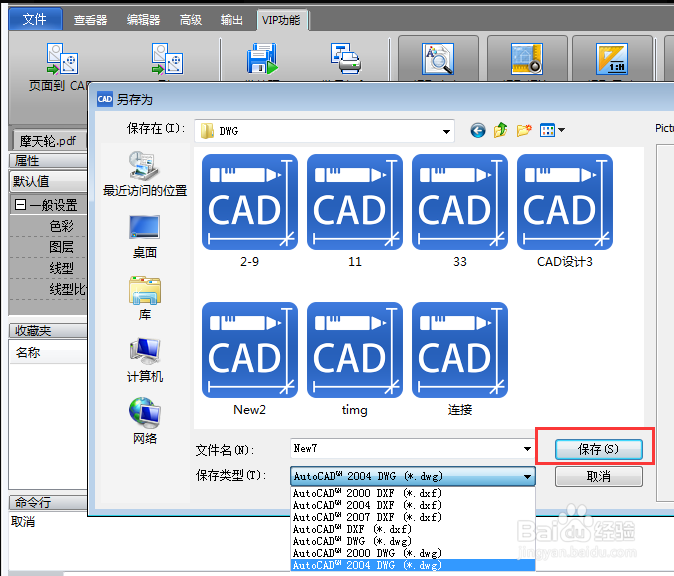674x576 pixels.
Task: Click the batch save floppy-disk icon
Action: pyautogui.click(x=262, y=59)
